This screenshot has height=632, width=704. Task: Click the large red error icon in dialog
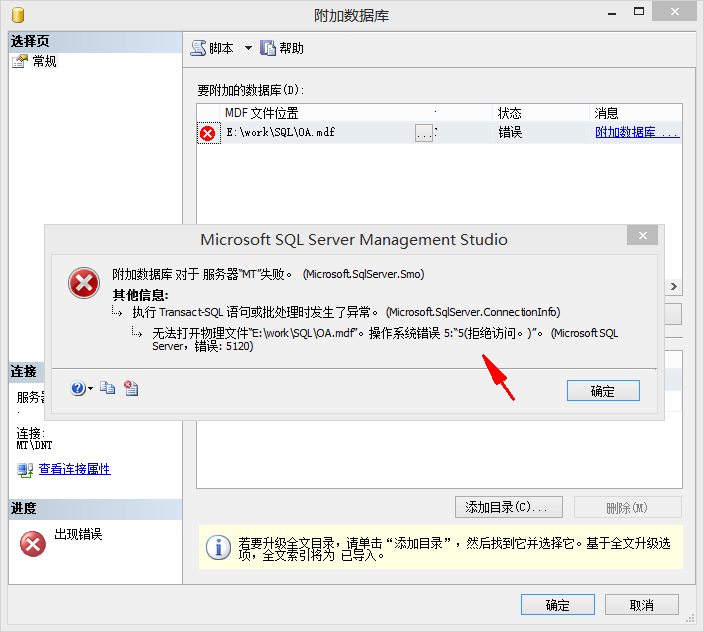(84, 283)
